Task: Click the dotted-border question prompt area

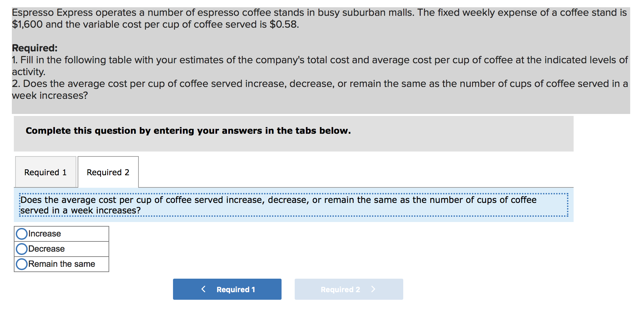Action: coord(293,205)
